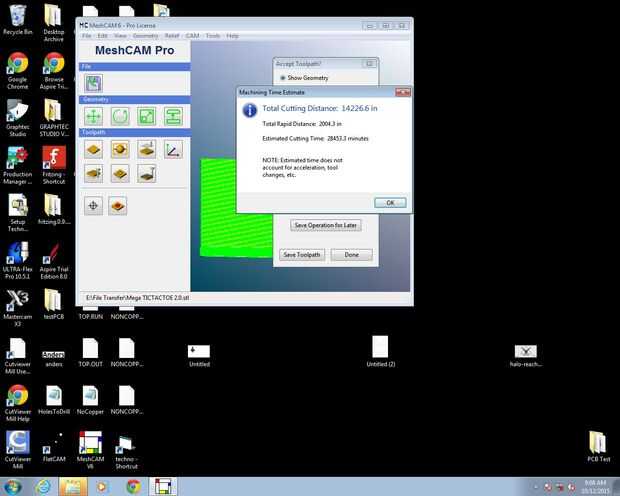Select the ULTRA-Flex Pro desktop icon

tap(18, 260)
